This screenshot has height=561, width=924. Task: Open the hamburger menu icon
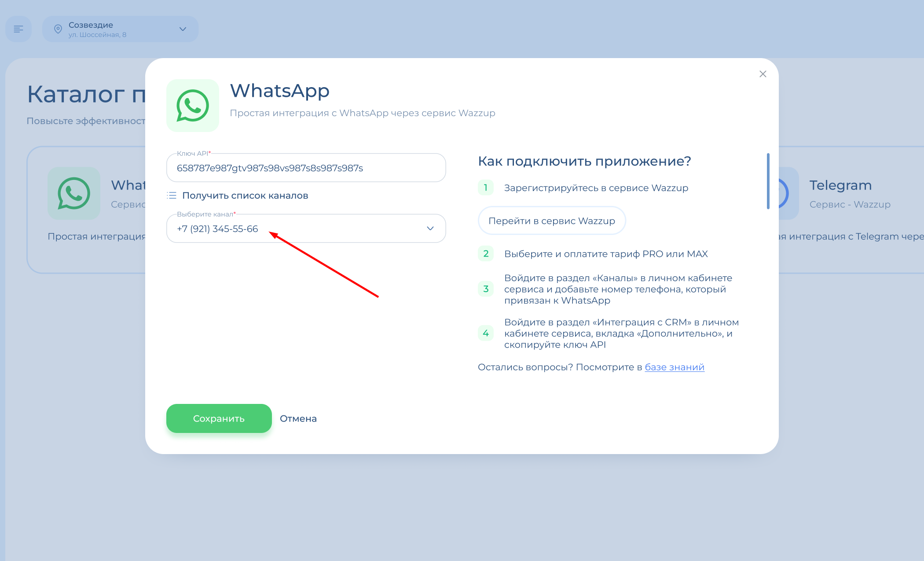click(18, 29)
